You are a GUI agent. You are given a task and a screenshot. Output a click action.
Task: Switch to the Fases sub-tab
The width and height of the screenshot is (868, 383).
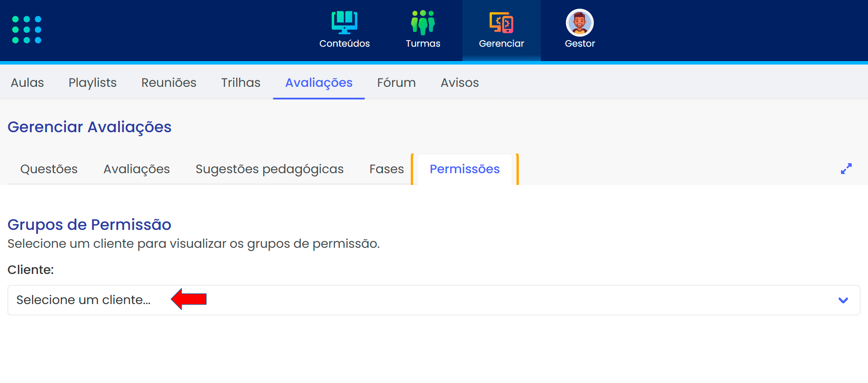[387, 169]
